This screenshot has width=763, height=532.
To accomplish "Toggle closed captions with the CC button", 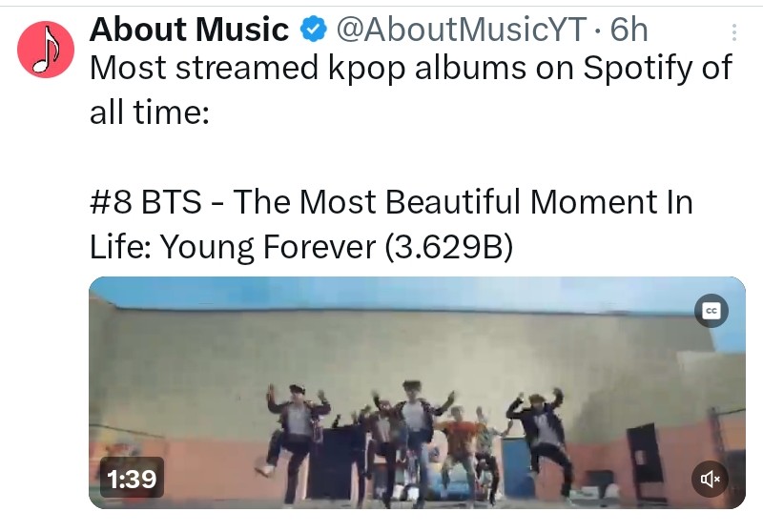I will coord(711,310).
